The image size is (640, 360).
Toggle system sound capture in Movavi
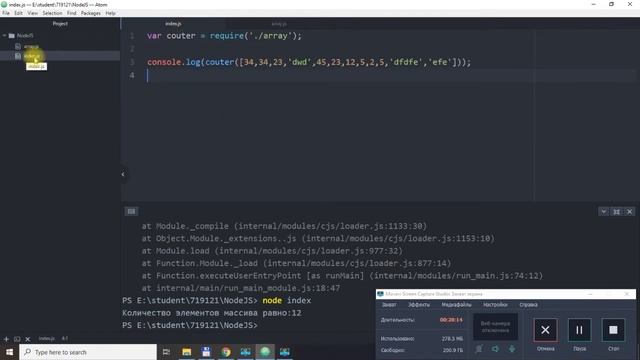(x=495, y=349)
